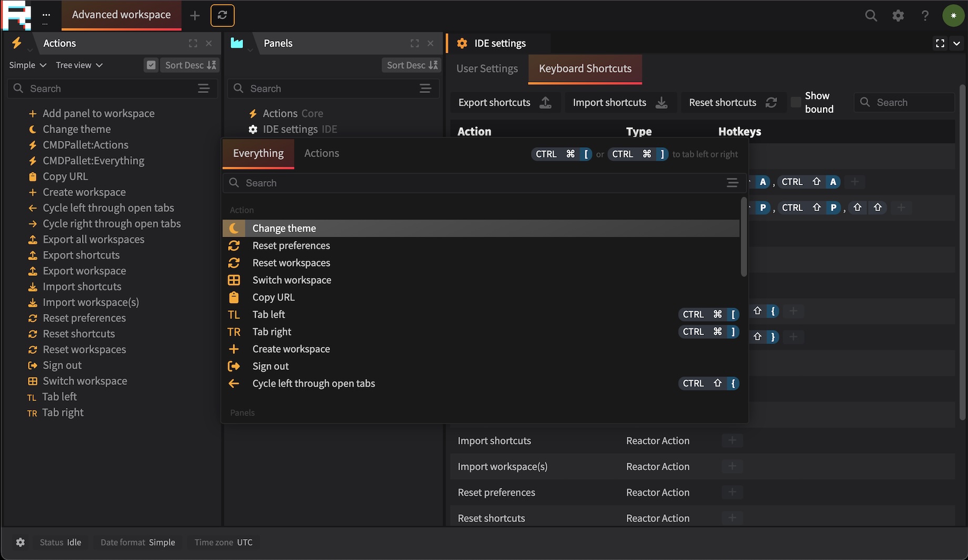This screenshot has width=968, height=560.
Task: Expand the chevron dropdown at IDE settings right
Action: pos(956,43)
